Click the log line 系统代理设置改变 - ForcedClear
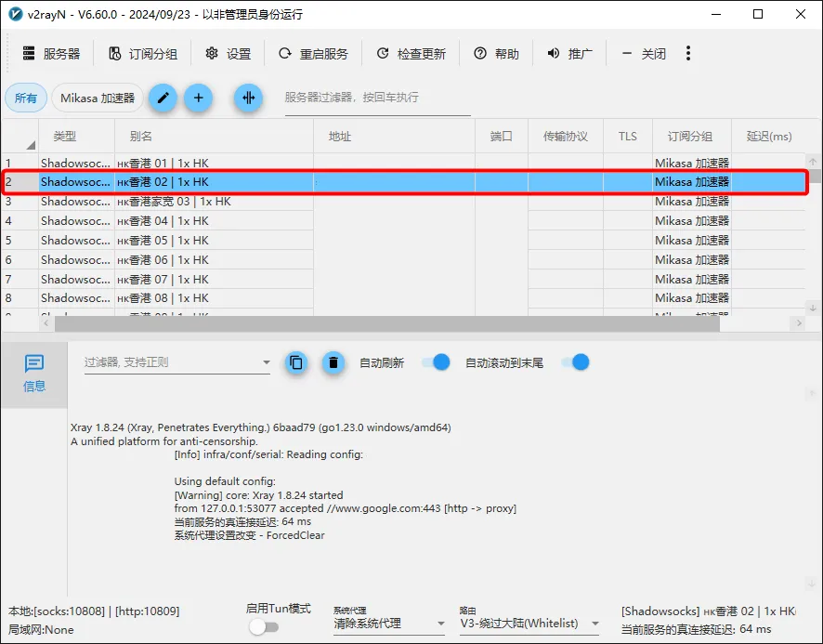Viewport: 823px width, 644px height. coord(249,535)
